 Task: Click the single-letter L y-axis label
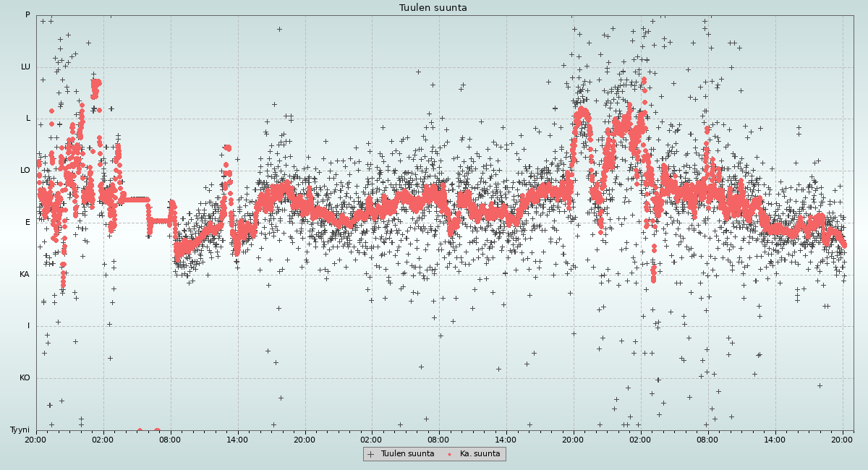[28, 119]
